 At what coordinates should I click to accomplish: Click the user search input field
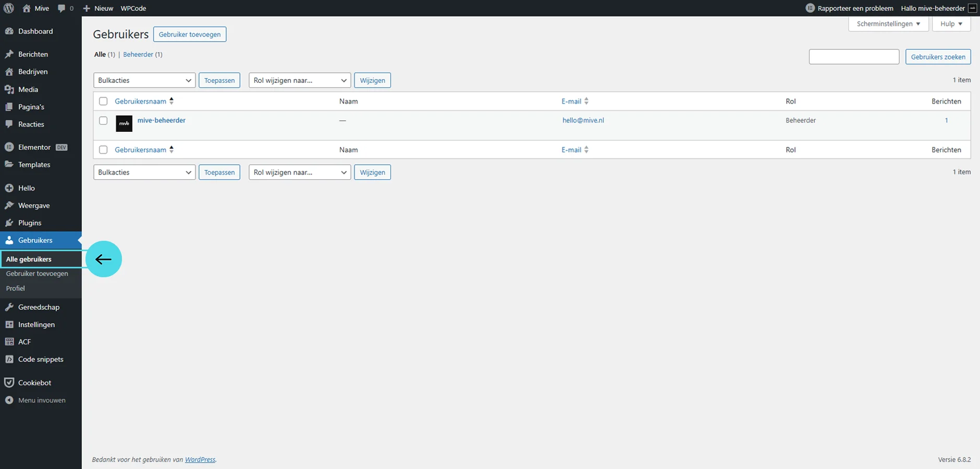tap(853, 57)
